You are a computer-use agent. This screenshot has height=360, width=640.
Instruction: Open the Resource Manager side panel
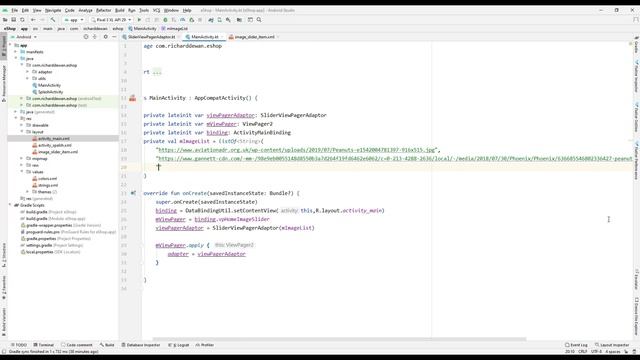pos(4,83)
